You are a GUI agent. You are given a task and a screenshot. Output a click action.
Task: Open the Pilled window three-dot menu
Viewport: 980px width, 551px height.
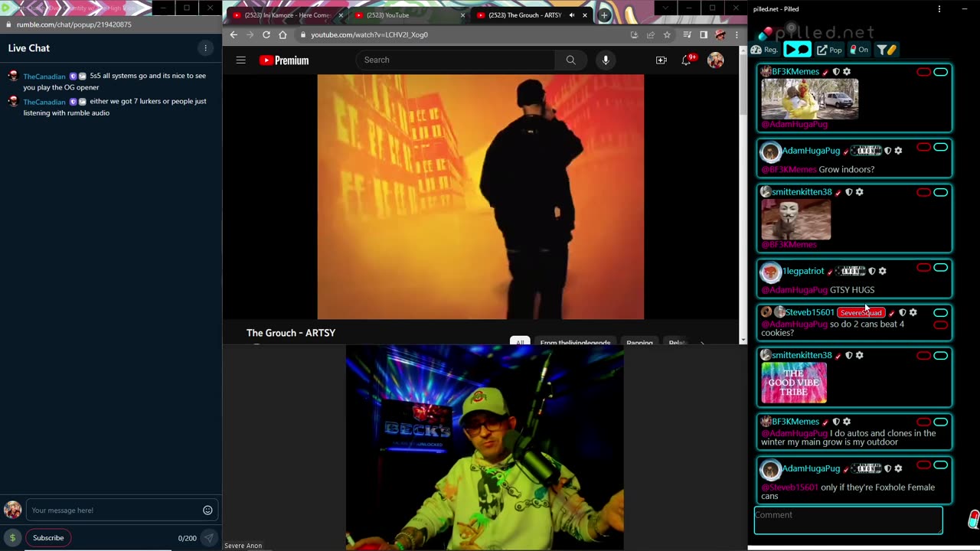[939, 9]
